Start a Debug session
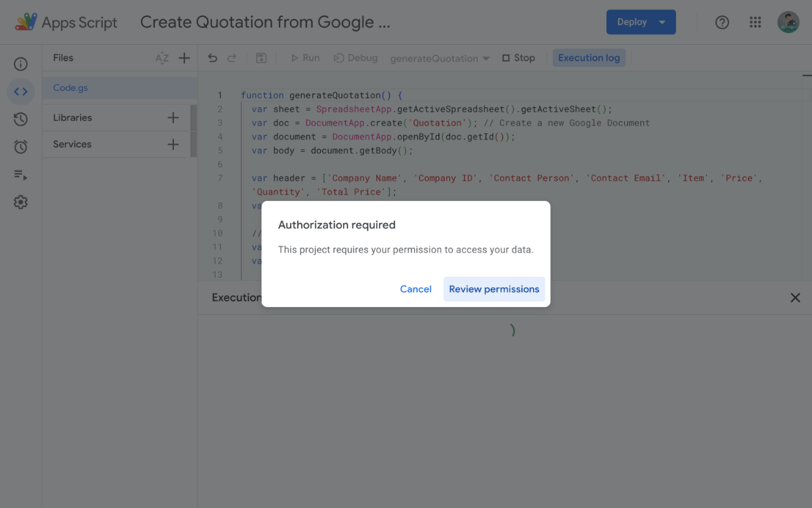 pos(355,58)
